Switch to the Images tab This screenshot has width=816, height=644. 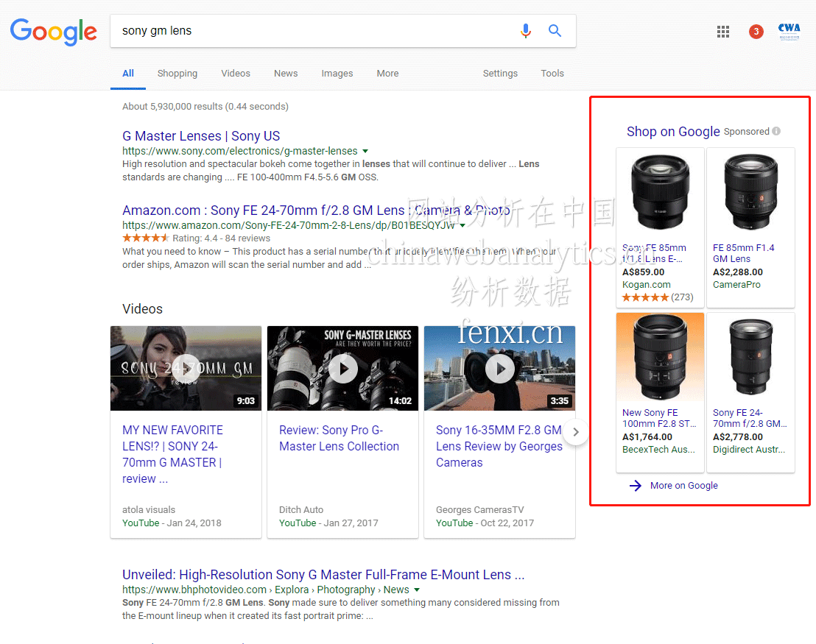click(x=337, y=74)
